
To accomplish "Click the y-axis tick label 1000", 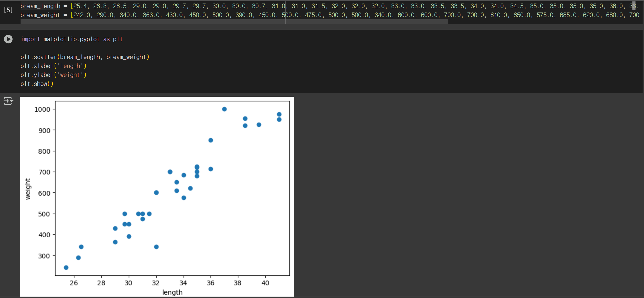I will point(42,109).
